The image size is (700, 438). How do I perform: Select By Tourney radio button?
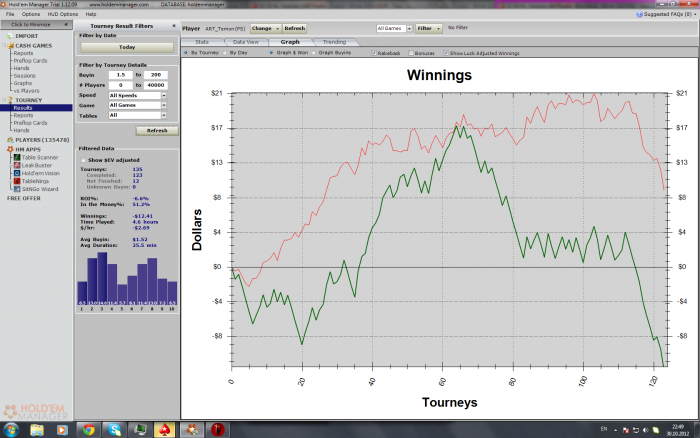tap(186, 53)
